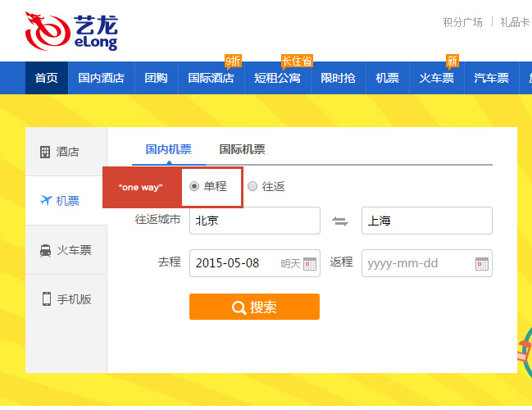Open 限时抢 in navigation bar

338,78
